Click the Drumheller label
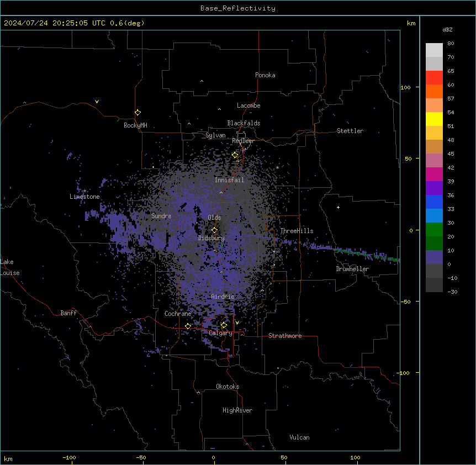476x465 pixels. point(352,269)
